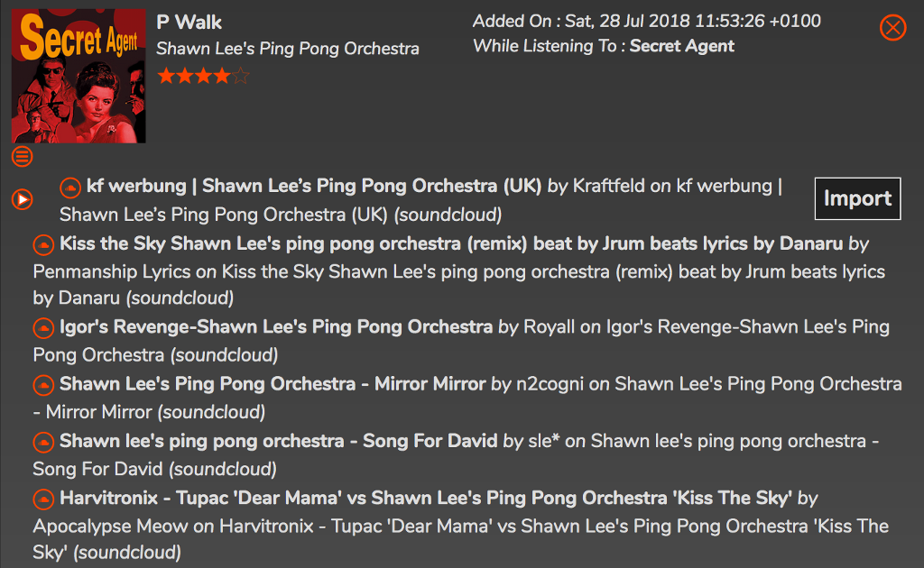Set rating to three stars

click(204, 76)
